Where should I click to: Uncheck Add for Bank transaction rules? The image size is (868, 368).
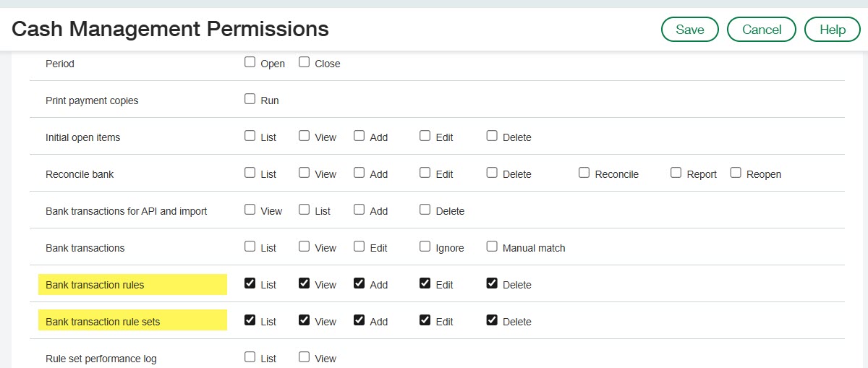(x=359, y=283)
